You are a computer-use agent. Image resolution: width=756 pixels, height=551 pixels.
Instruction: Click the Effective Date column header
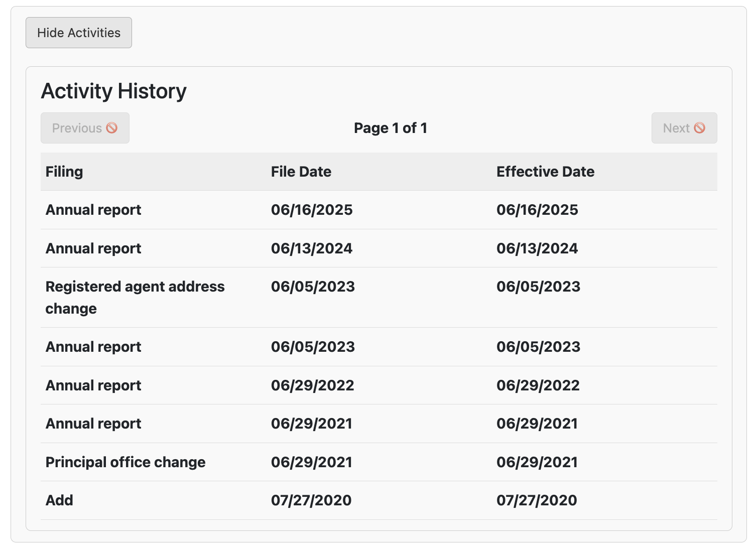pyautogui.click(x=604, y=172)
